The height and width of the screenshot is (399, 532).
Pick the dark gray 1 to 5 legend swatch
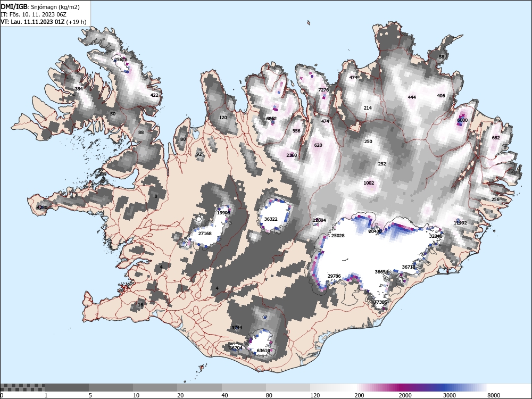point(66,387)
